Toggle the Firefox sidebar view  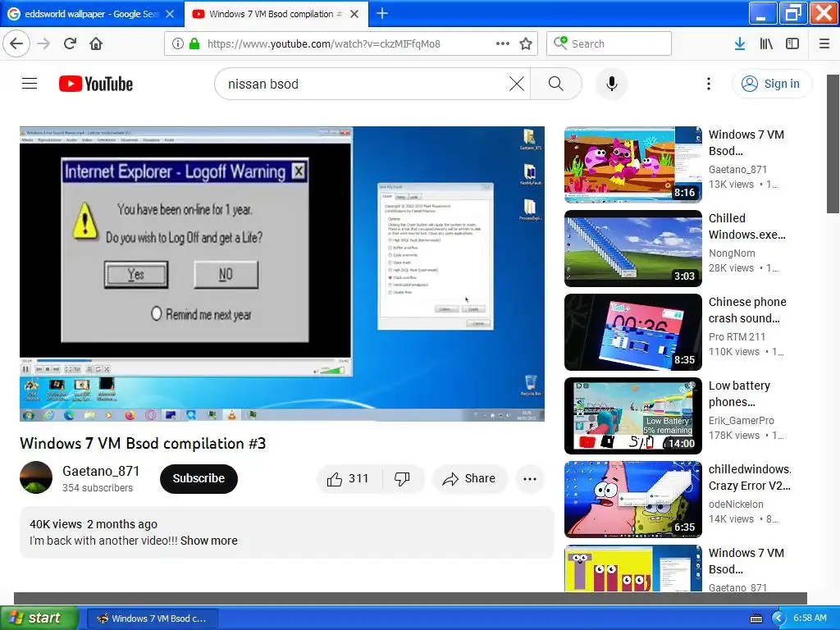[x=792, y=43]
